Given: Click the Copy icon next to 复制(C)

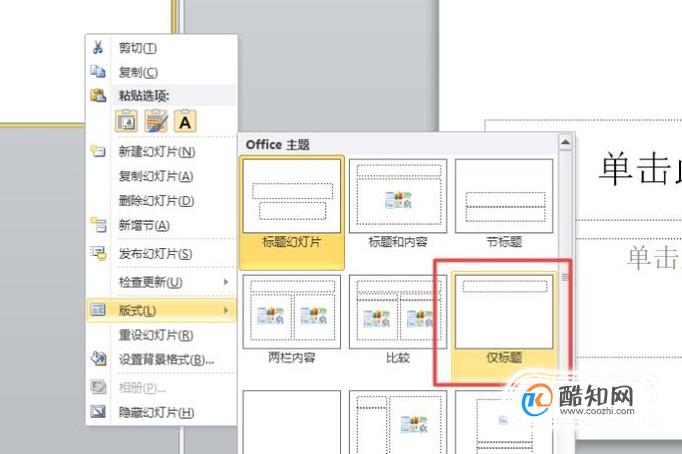Looking at the screenshot, I should pos(98,71).
